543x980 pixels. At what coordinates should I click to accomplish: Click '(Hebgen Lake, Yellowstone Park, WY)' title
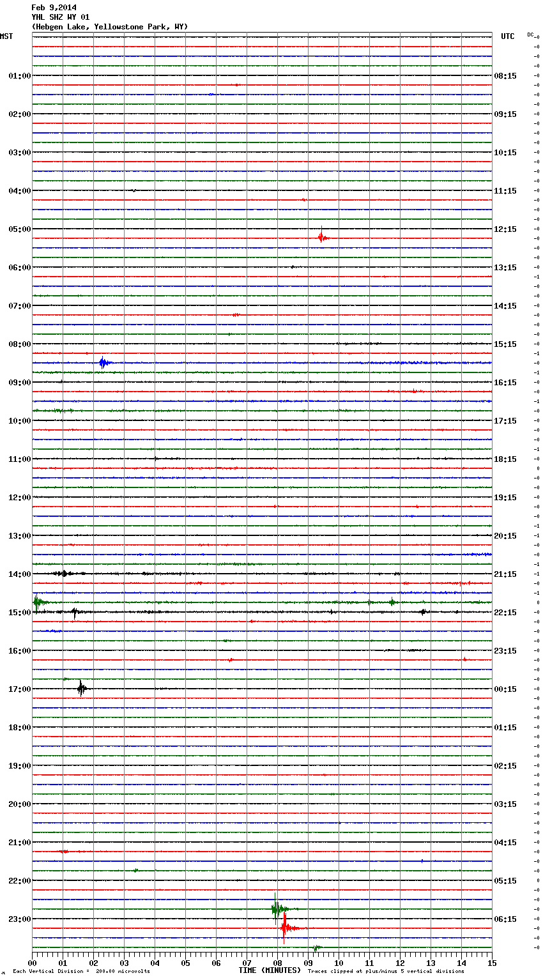click(109, 27)
